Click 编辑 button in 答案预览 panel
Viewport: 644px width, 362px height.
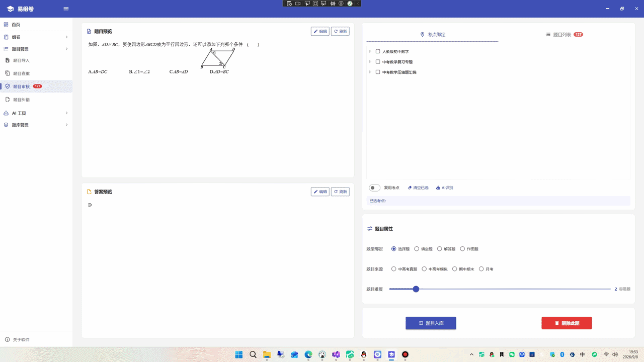point(320,192)
